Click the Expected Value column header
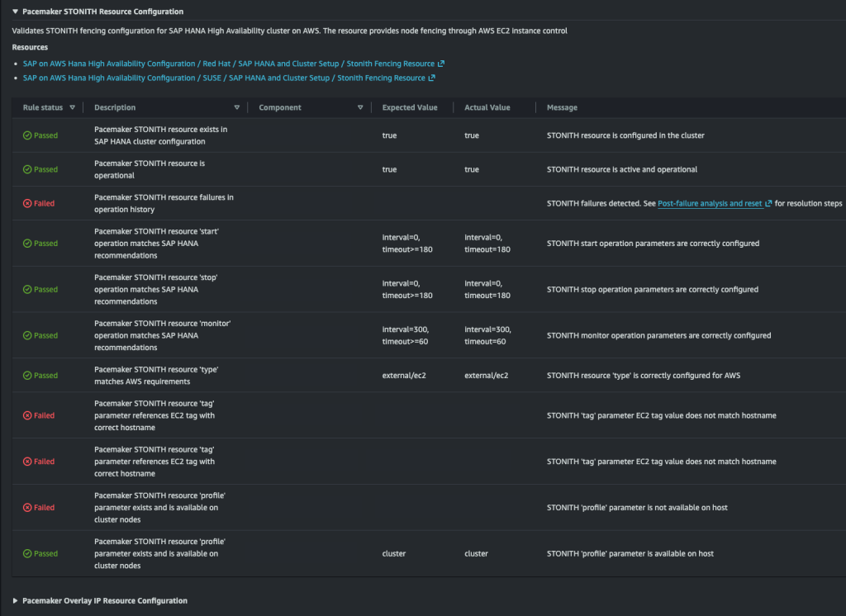Image resolution: width=846 pixels, height=616 pixels. tap(409, 107)
